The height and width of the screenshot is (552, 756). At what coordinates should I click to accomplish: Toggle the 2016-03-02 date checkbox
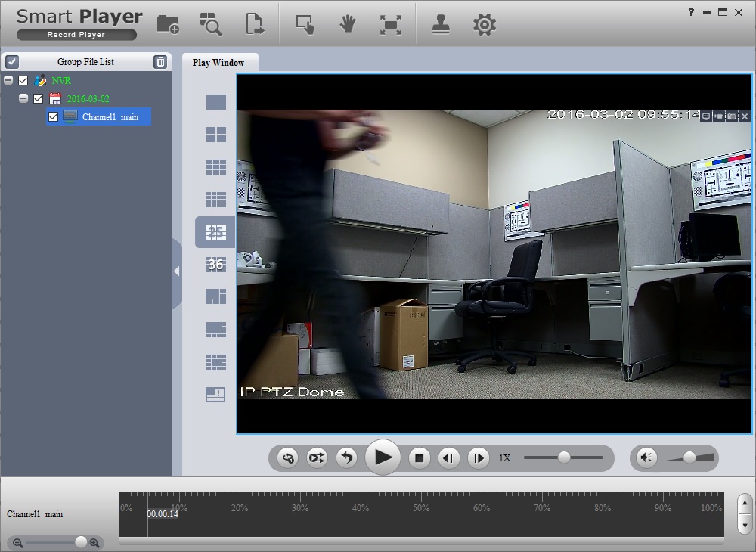click(x=38, y=98)
